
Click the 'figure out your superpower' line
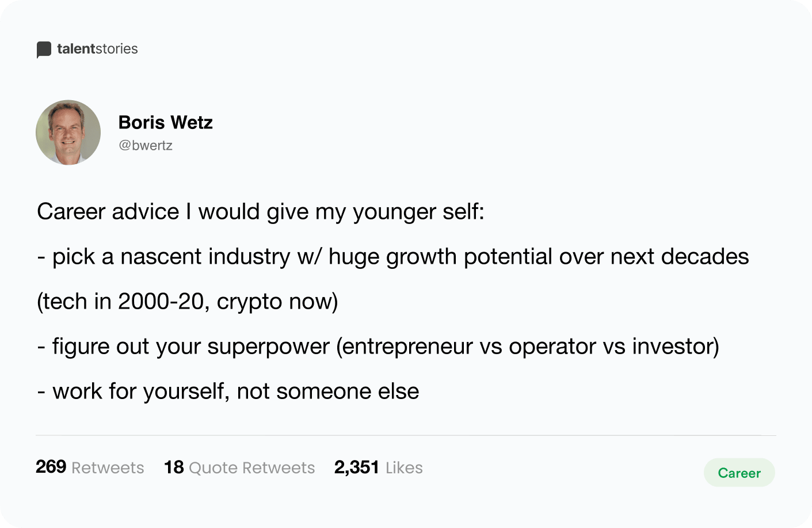point(378,347)
